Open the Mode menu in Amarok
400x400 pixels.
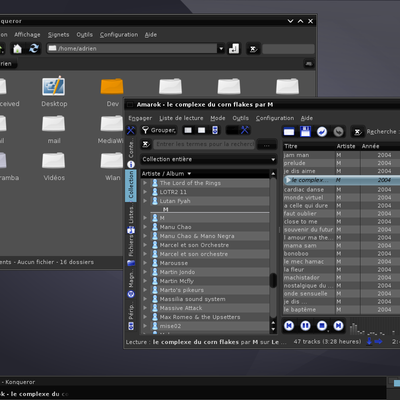click(218, 118)
